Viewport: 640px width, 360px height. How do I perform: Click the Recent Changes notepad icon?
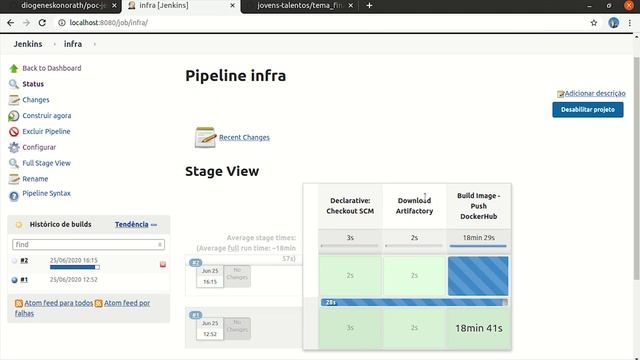tap(205, 138)
